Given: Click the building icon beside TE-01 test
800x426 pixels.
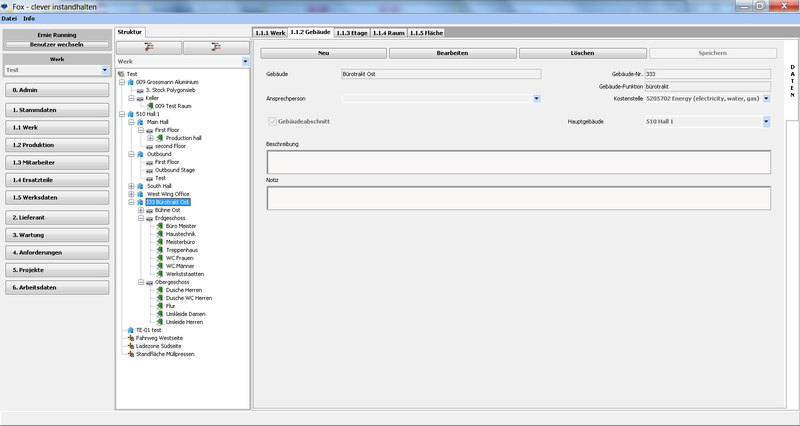Looking at the screenshot, I should click(x=129, y=330).
